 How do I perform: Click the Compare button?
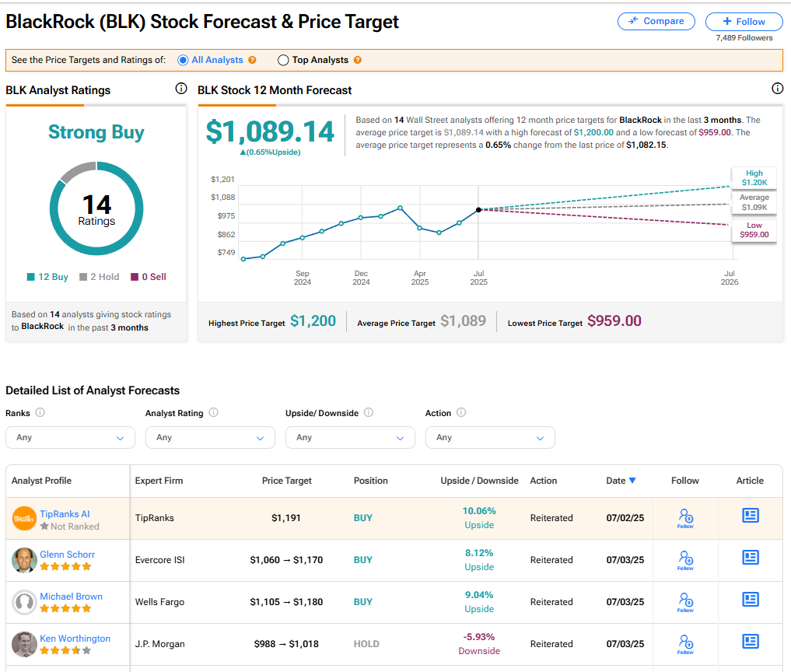656,21
